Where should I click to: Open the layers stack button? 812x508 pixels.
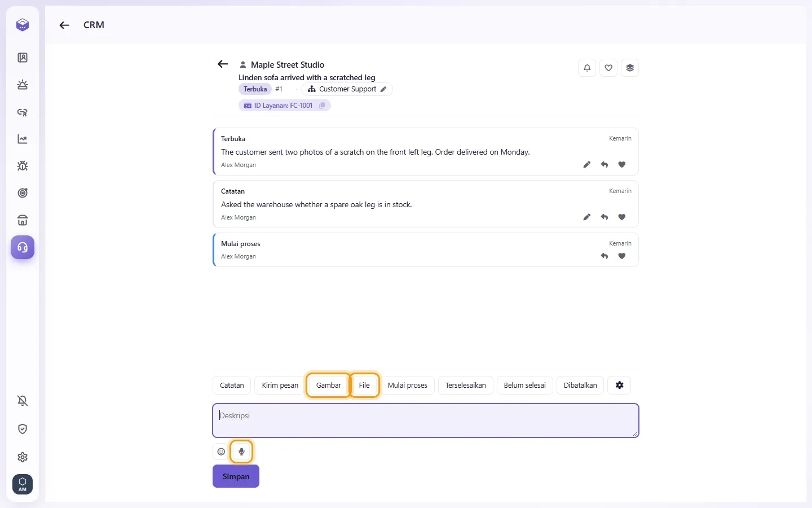click(x=630, y=68)
